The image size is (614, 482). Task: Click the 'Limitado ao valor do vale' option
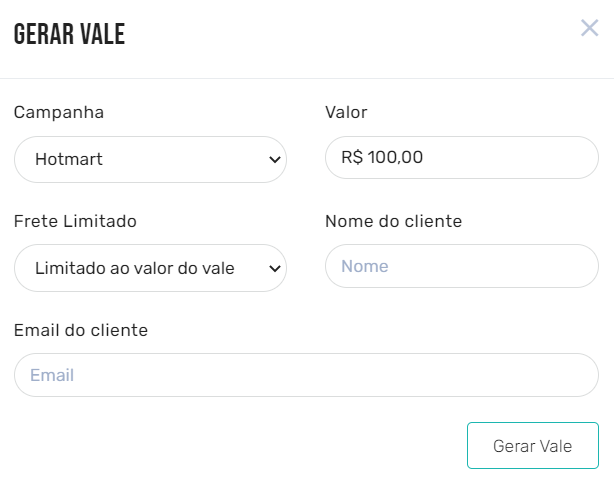(x=134, y=268)
